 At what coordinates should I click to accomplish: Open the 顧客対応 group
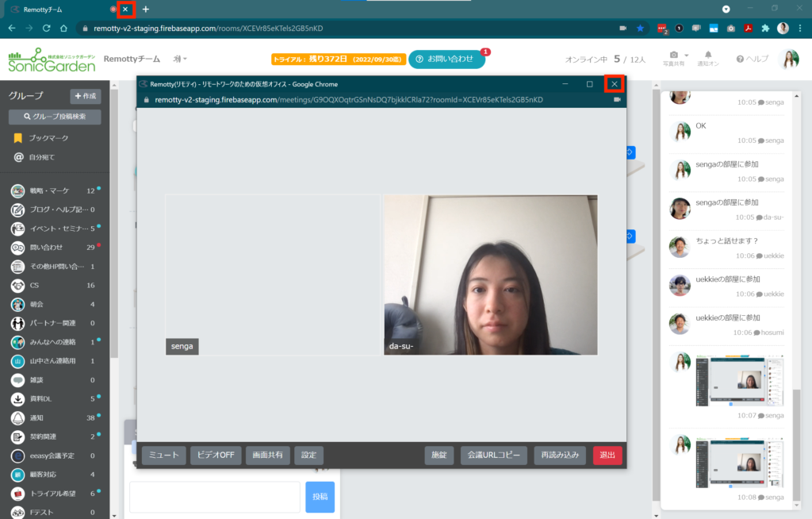click(x=55, y=475)
